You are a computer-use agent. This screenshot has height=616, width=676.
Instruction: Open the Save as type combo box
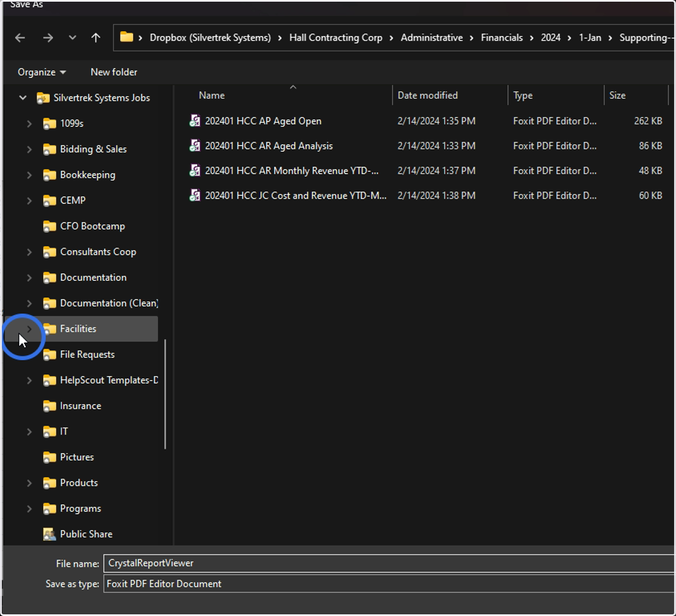pos(389,584)
